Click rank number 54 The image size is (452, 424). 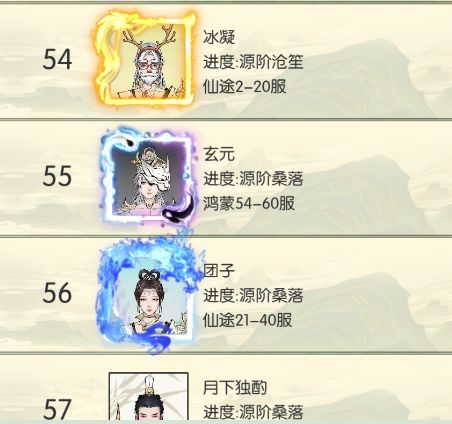(57, 60)
